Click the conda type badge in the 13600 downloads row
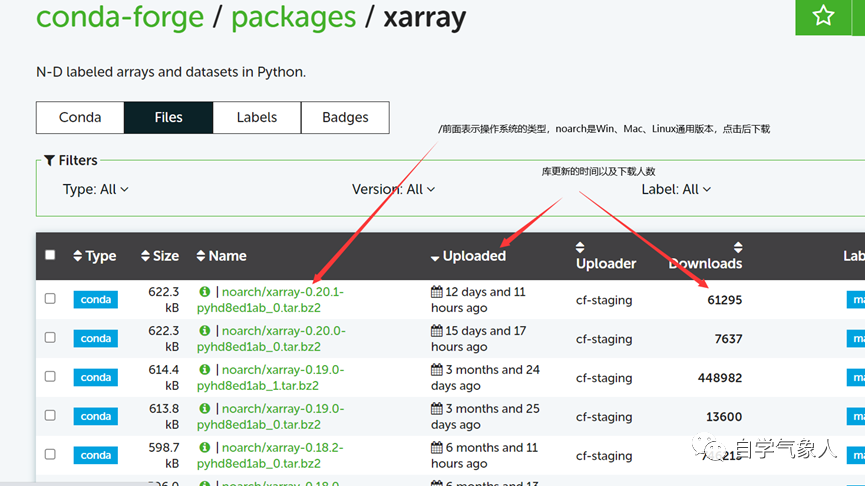The width and height of the screenshot is (865, 486). [x=95, y=416]
